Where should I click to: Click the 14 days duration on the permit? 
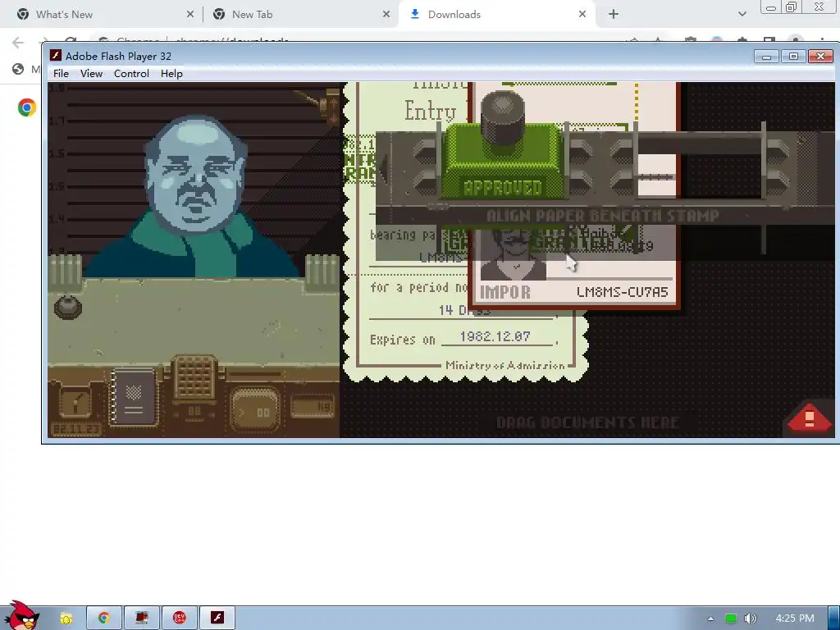464,310
